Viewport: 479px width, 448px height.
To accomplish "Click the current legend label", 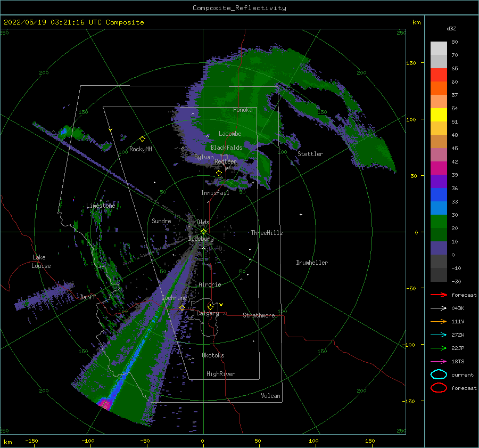I will 463,374.
